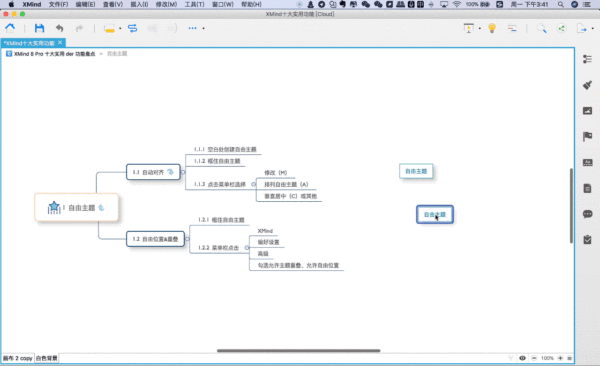Screen dimensions: 600x366
Task: Click the Spotlight search icon in menu bar
Action: [x=561, y=5]
